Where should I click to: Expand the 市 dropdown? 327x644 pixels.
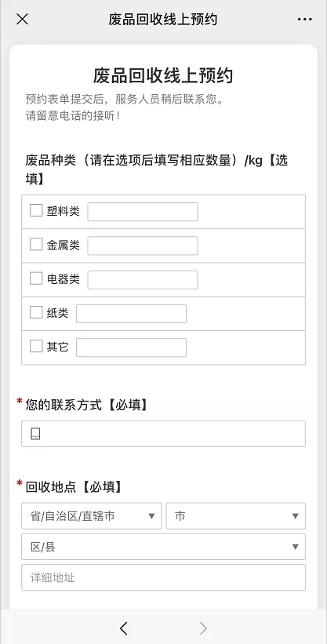pyautogui.click(x=236, y=516)
